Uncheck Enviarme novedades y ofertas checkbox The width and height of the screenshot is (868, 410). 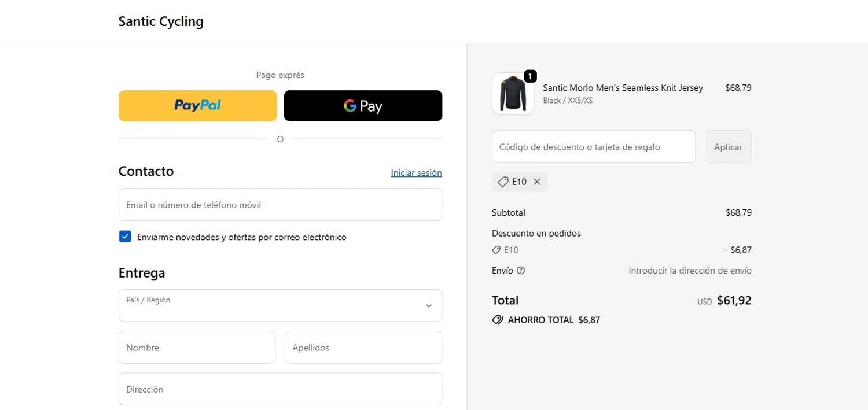125,237
